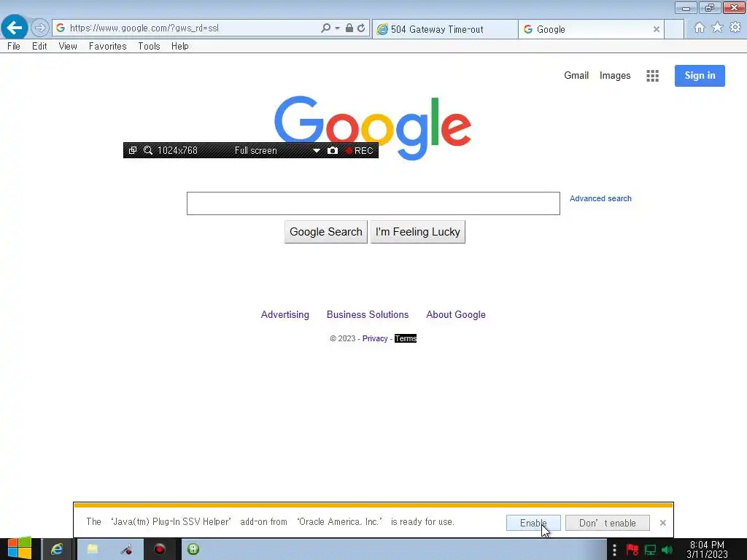Image resolution: width=747 pixels, height=560 pixels.
Task: Dismiss the add-on notification bar
Action: (662, 523)
